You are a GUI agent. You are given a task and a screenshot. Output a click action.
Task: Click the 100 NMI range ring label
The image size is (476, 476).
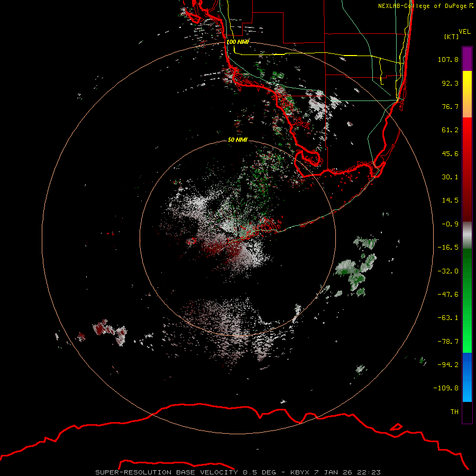[237, 42]
